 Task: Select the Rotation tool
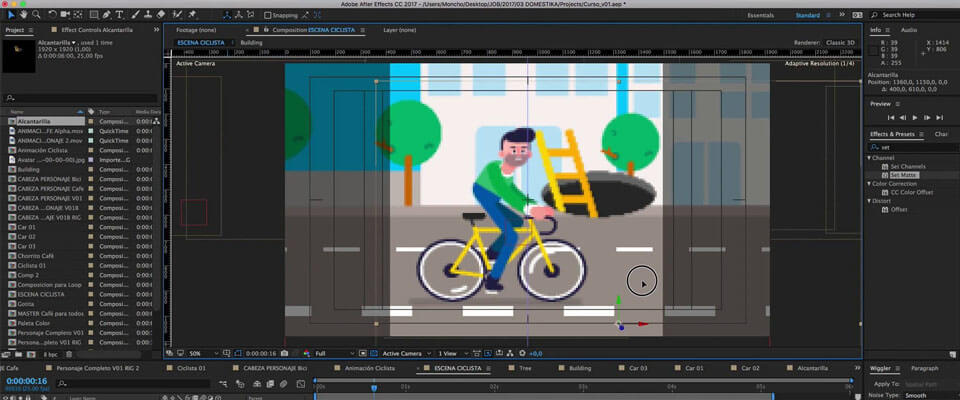[53, 15]
